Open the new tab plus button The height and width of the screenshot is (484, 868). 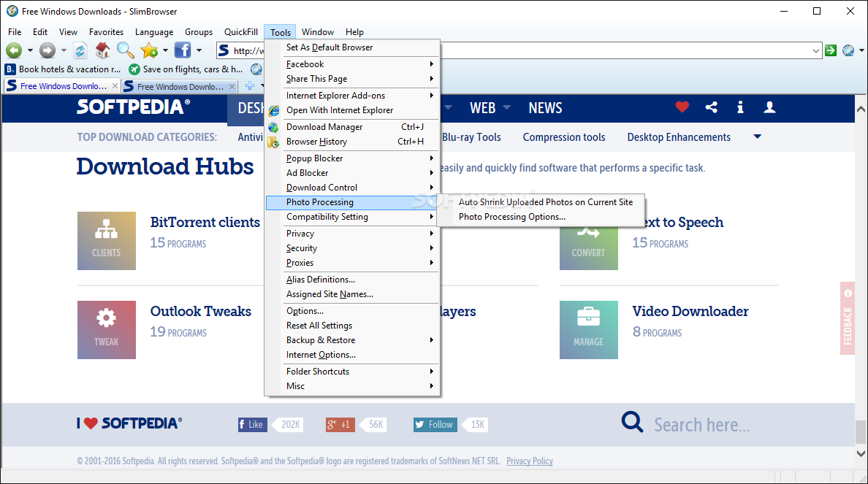pos(250,85)
